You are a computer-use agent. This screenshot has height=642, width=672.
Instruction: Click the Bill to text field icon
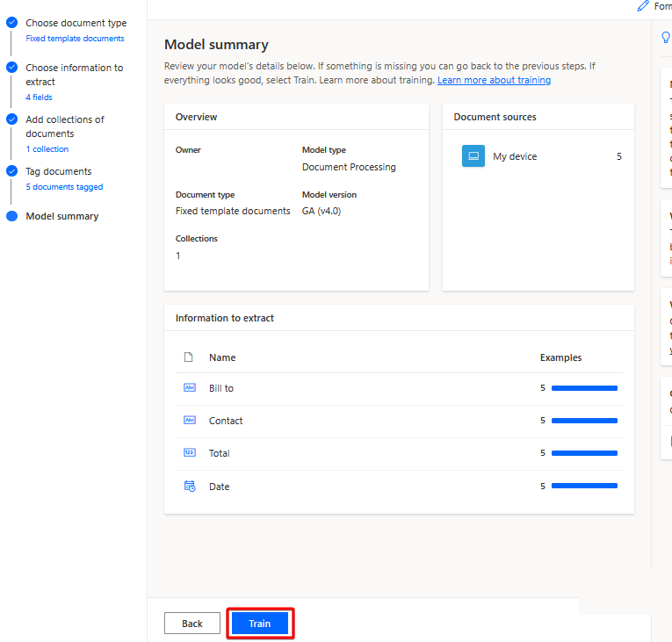coord(190,388)
